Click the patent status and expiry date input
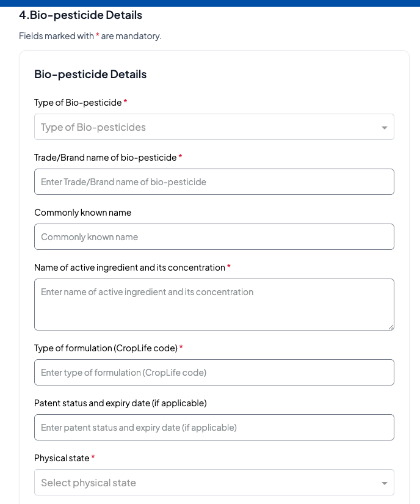This screenshot has height=504, width=420. [214, 428]
